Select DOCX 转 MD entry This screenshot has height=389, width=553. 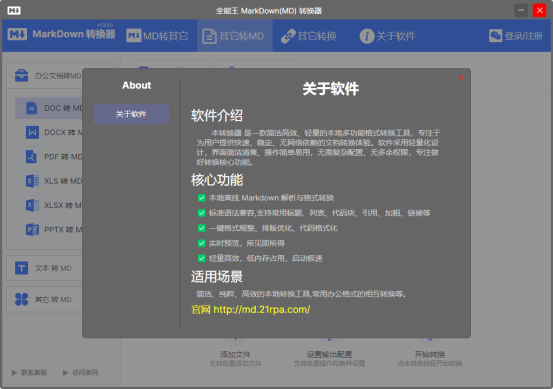(x=49, y=132)
